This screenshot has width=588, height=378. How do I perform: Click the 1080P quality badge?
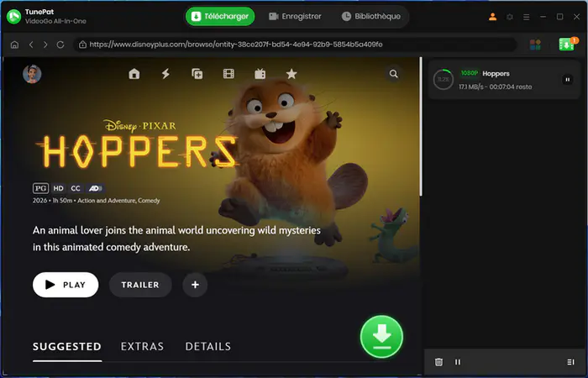pos(469,73)
